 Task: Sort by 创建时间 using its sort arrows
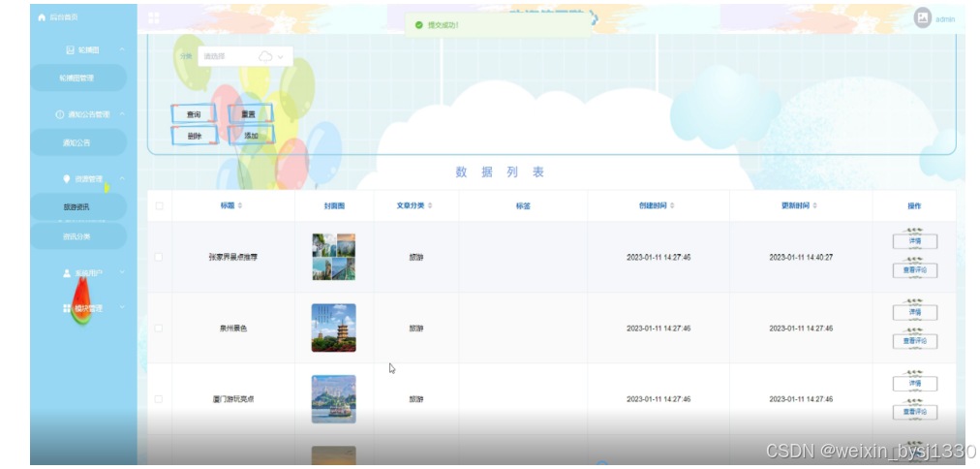672,205
